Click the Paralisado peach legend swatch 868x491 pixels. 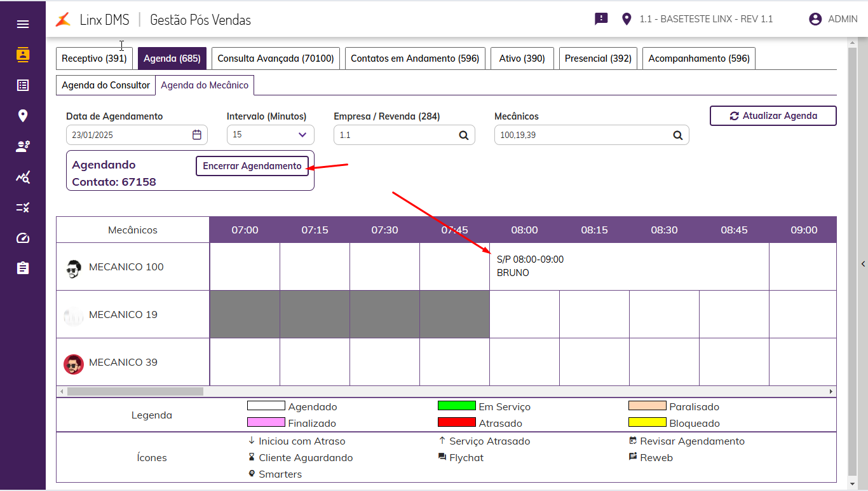point(648,406)
